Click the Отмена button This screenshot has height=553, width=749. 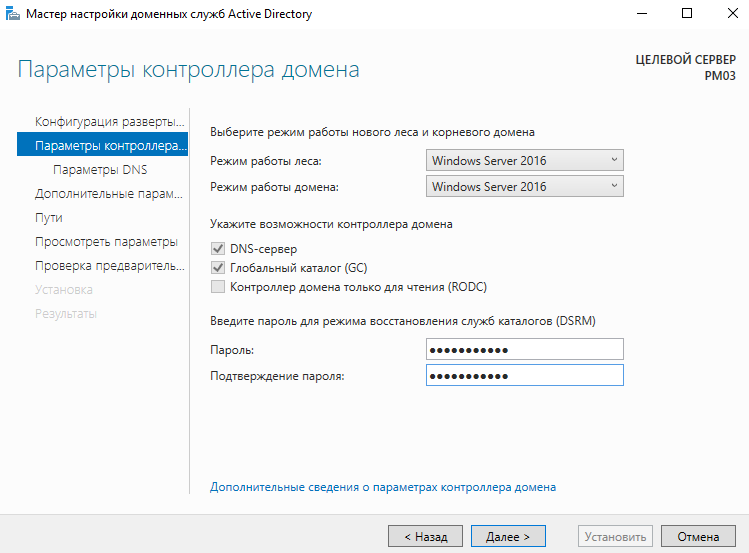pyautogui.click(x=698, y=536)
